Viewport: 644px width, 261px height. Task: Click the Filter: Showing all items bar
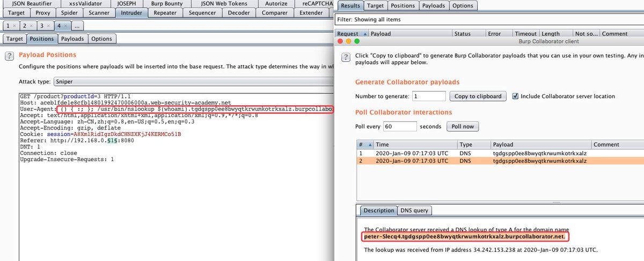pyautogui.click(x=489, y=19)
